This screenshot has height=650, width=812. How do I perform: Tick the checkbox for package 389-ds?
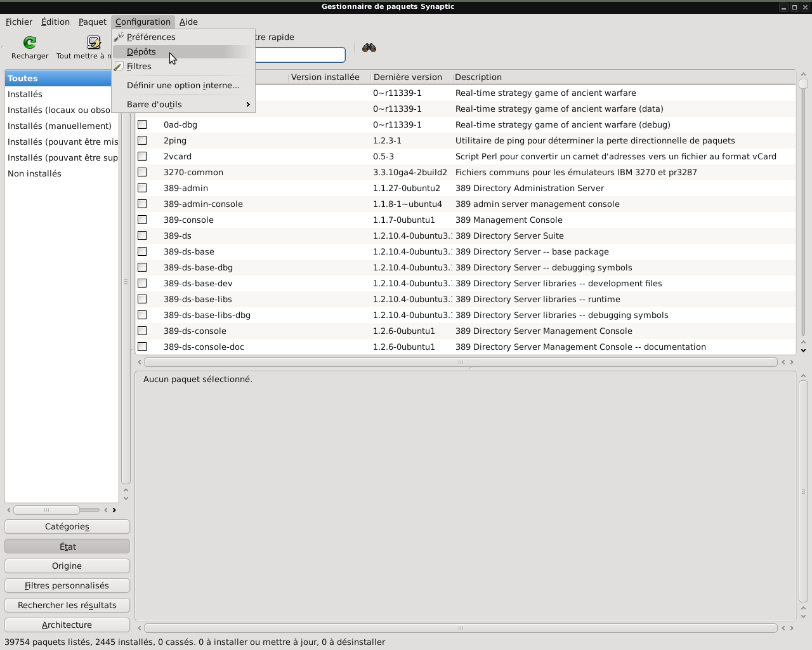point(142,235)
